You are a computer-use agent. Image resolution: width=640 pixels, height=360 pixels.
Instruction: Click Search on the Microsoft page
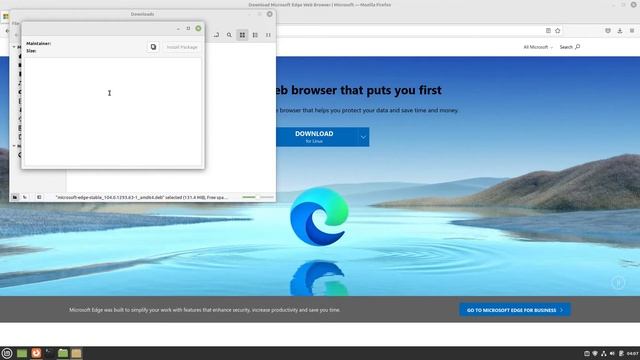coord(569,47)
